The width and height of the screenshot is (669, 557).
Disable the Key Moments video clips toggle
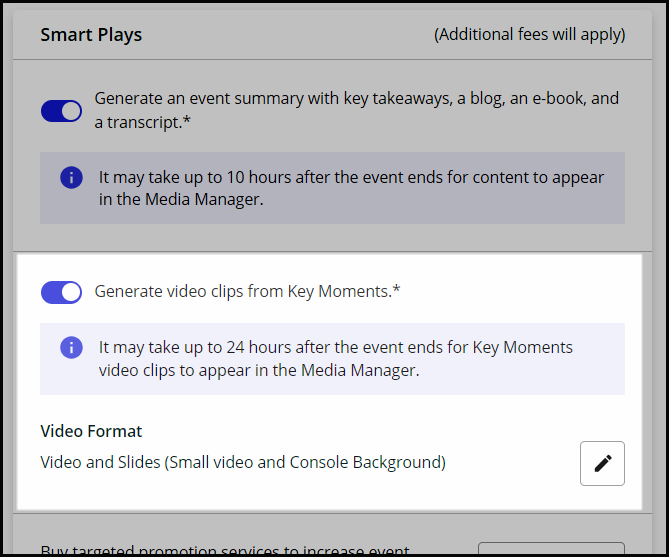click(61, 292)
